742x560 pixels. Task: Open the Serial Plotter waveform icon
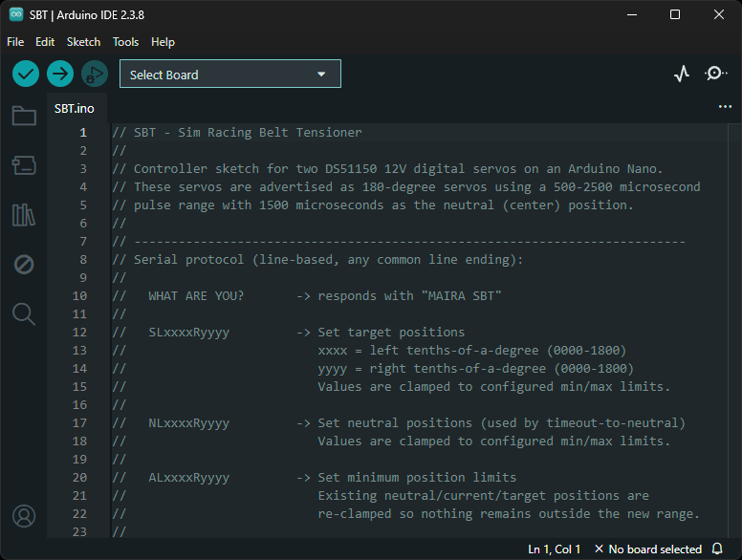681,74
